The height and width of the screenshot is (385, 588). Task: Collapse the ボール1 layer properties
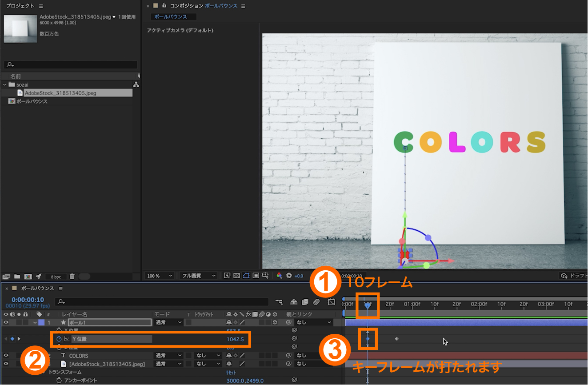pos(35,322)
